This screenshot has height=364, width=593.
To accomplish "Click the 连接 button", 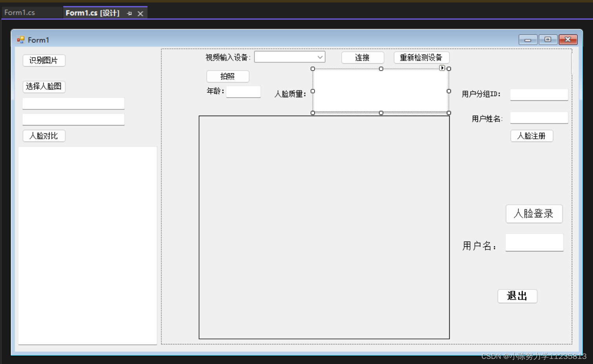I will pos(362,58).
